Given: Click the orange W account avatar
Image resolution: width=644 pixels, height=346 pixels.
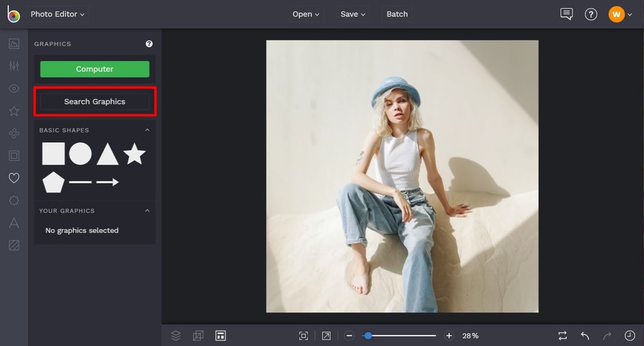Looking at the screenshot, I should [616, 14].
